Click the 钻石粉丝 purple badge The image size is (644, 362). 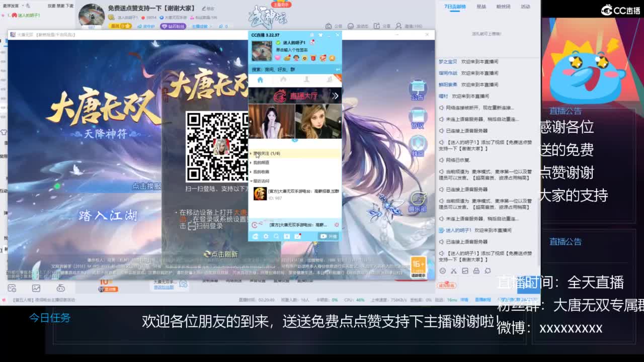tap(173, 26)
